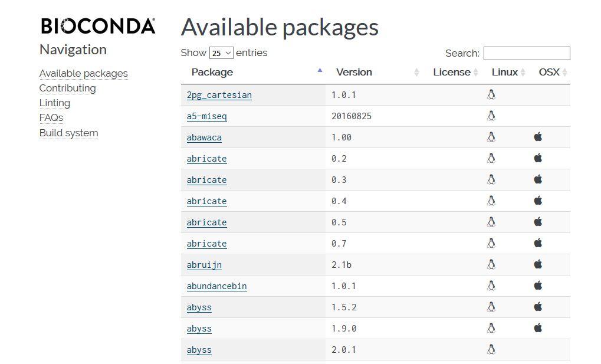Image resolution: width=601 pixels, height=364 pixels.
Task: Sort the table by OSX column
Action: click(549, 72)
